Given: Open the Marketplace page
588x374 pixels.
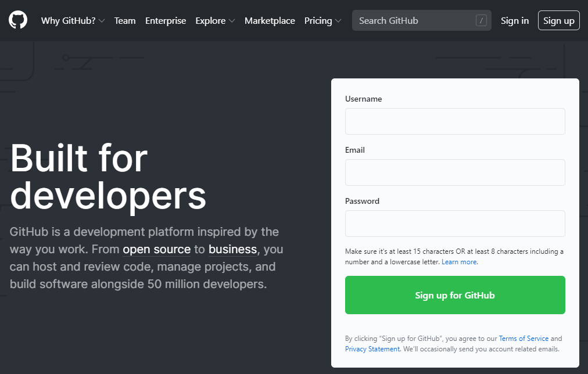Looking at the screenshot, I should [270, 20].
